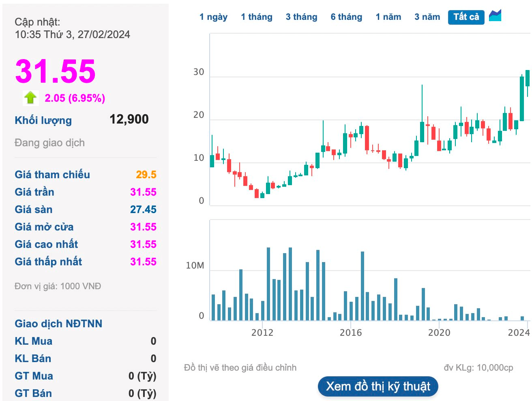Screen dimensions: 532x401
Task: Click the orange 29.5 reference price value
Action: point(146,175)
